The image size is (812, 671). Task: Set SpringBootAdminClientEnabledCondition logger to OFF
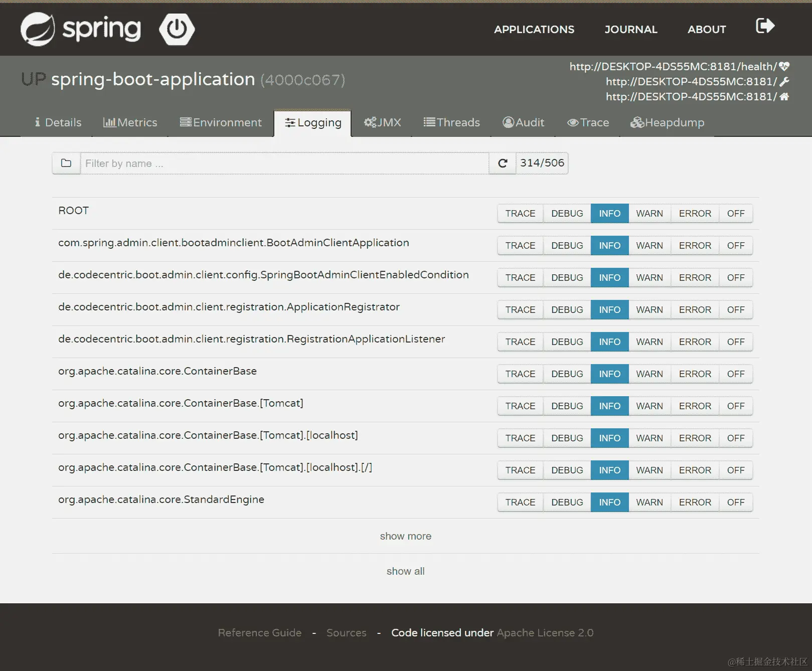[x=736, y=277]
